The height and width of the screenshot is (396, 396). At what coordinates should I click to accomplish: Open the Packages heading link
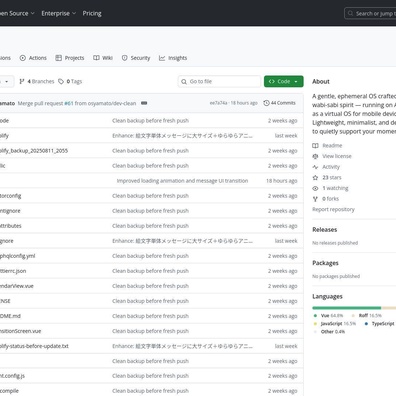coord(325,263)
